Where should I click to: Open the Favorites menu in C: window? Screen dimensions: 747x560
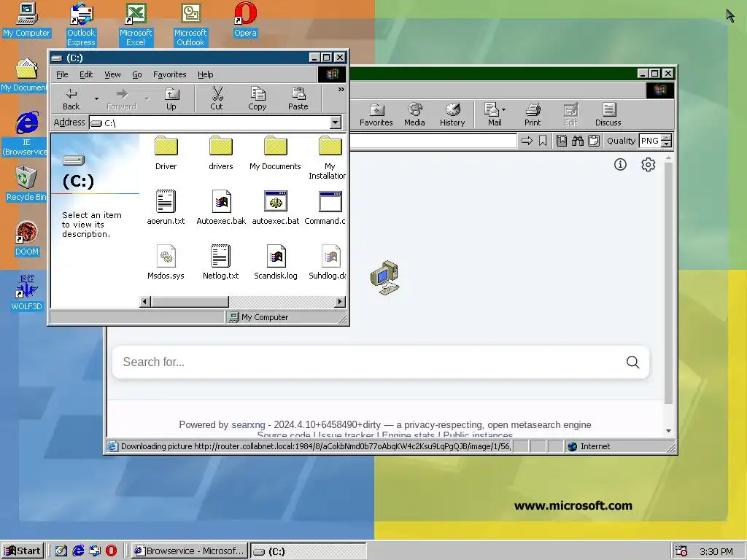[x=169, y=74]
